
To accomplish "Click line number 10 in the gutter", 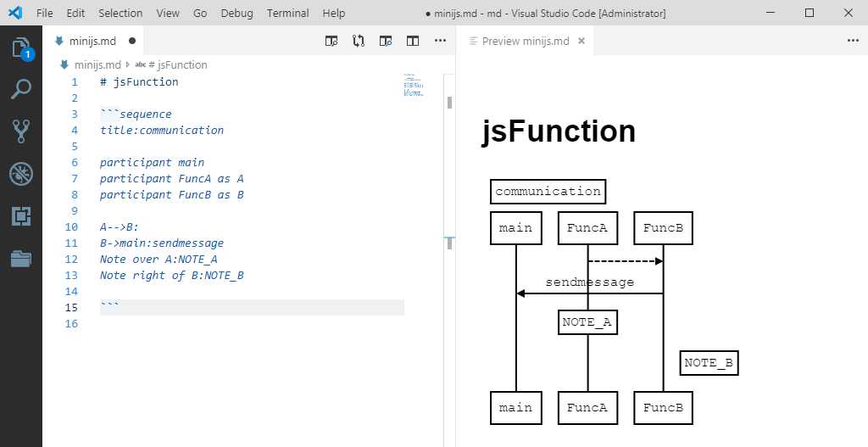I will click(71, 227).
